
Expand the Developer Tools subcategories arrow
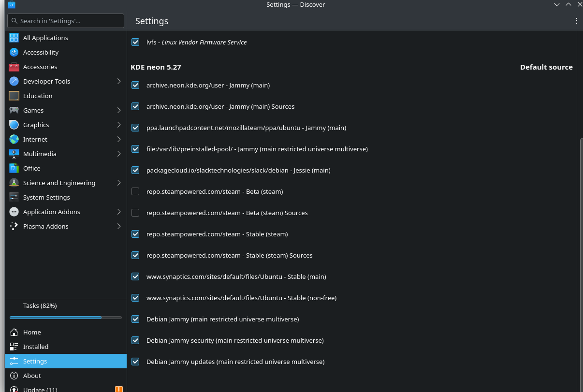[119, 81]
